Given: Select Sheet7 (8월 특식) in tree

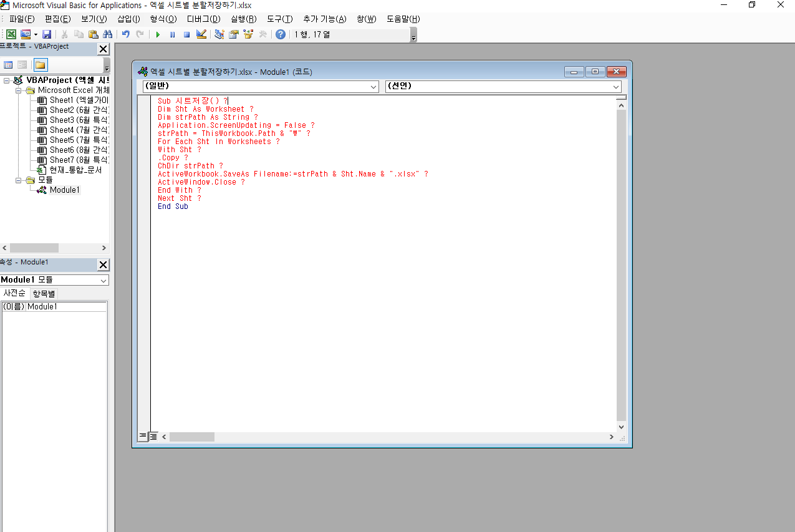Looking at the screenshot, I should [x=79, y=160].
